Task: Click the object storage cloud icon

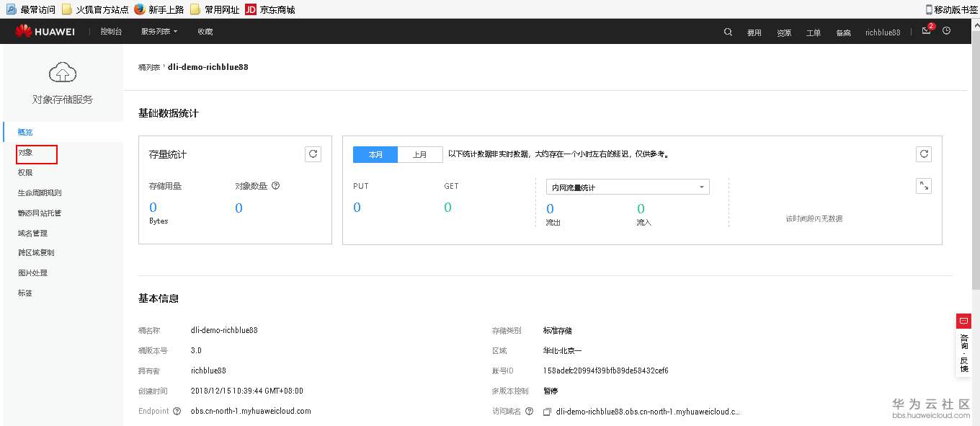Action: pos(62,72)
